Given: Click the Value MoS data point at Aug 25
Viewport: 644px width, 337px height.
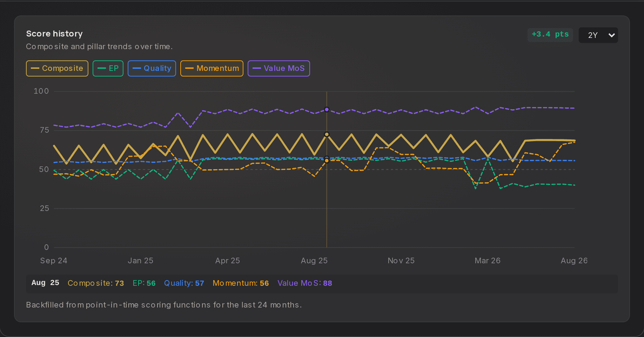Looking at the screenshot, I should pos(327,110).
